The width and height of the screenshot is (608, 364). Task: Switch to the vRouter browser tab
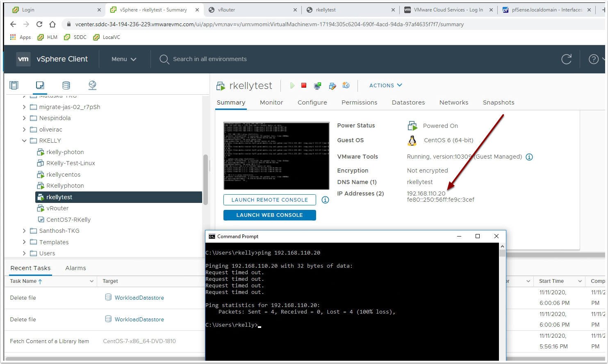pyautogui.click(x=252, y=10)
